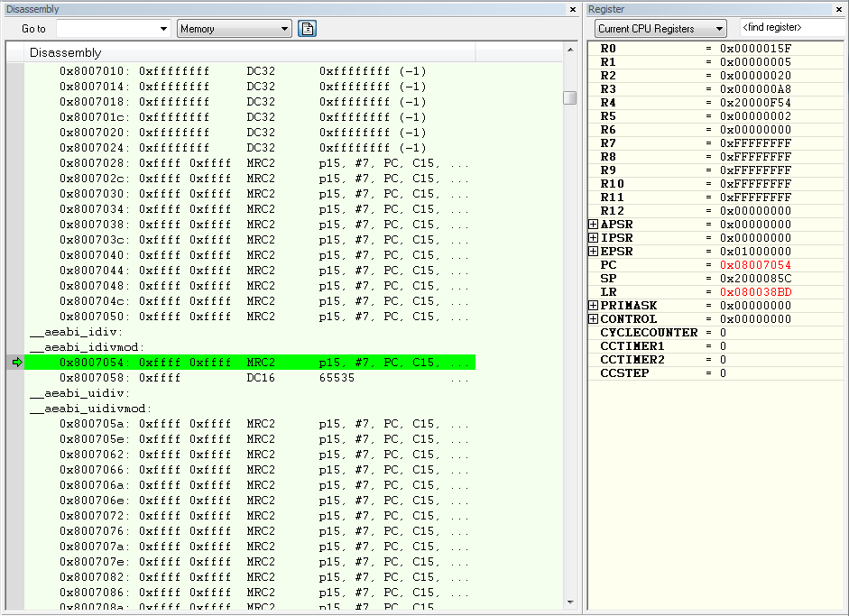Open the Memory zone dropdown
Screen dimensions: 849x616
pyautogui.click(x=285, y=29)
